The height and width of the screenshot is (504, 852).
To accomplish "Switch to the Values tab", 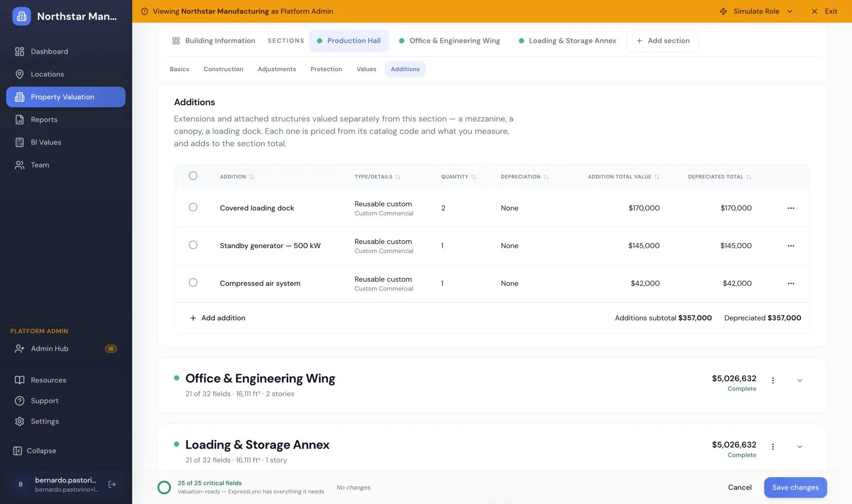I will [x=366, y=69].
